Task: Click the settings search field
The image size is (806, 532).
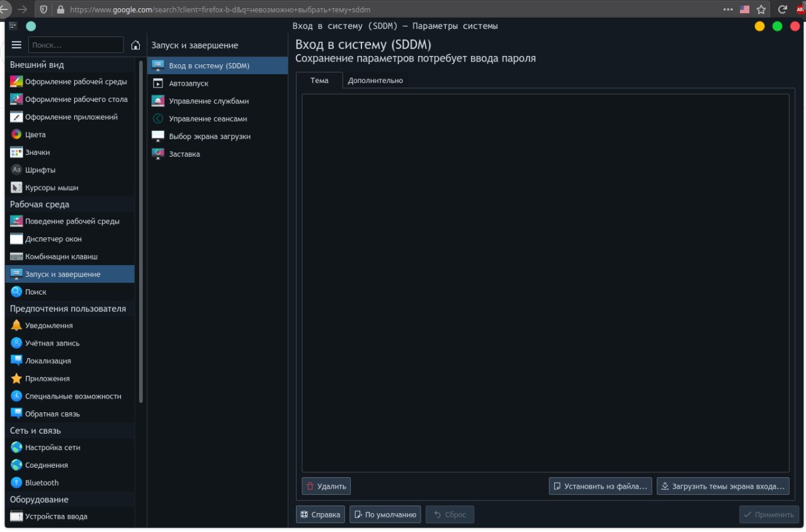Action: coord(76,45)
